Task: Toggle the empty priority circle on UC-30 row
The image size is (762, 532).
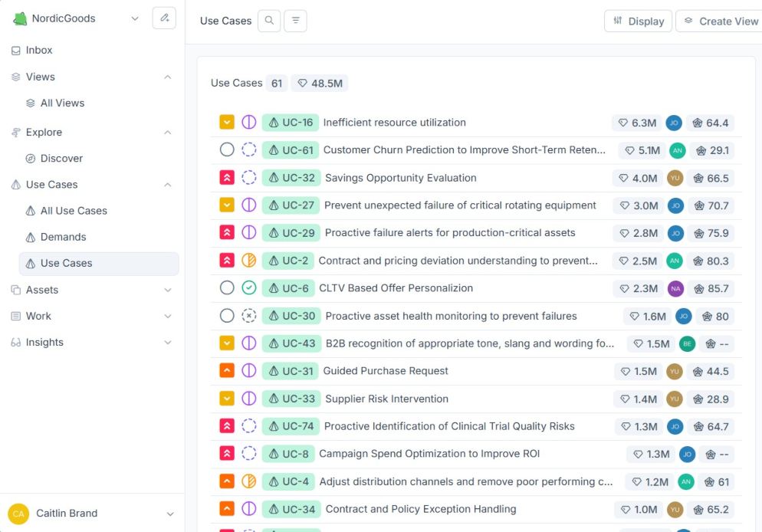Action: (x=227, y=316)
